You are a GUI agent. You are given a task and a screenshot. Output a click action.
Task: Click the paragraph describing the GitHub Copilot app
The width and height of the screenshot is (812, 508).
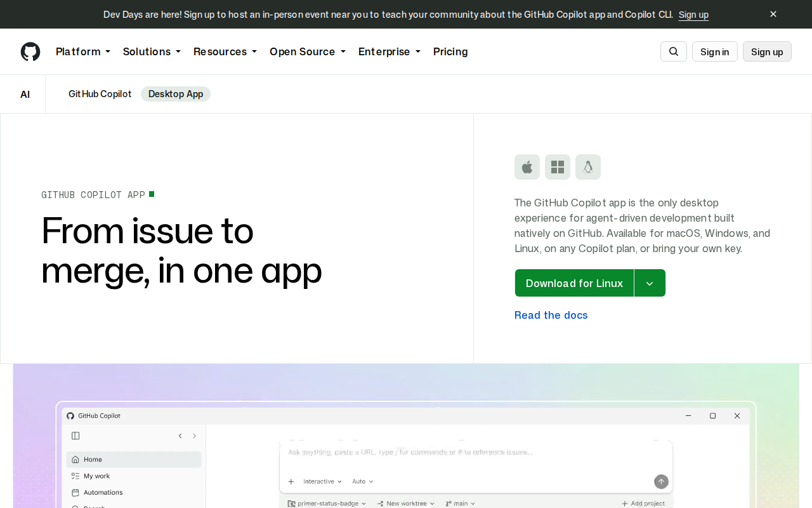pyautogui.click(x=643, y=225)
